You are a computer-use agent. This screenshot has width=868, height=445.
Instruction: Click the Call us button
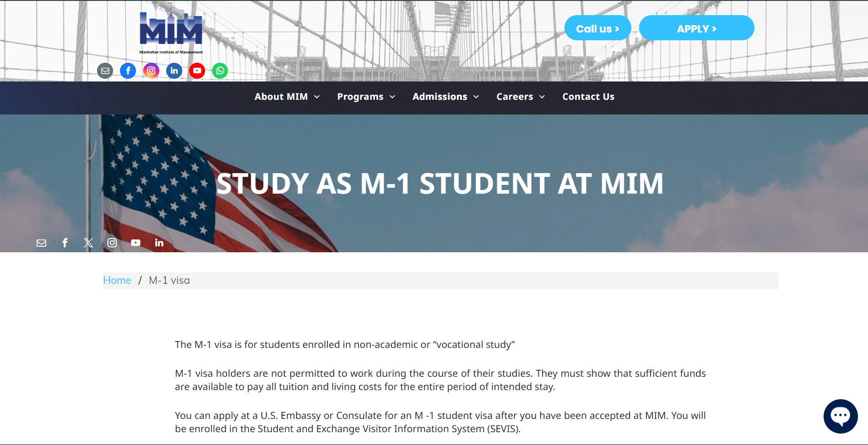597,28
